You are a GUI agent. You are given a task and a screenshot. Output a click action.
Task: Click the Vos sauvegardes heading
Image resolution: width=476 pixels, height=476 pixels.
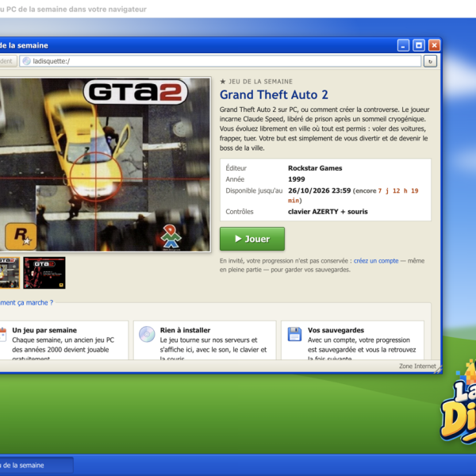pyautogui.click(x=336, y=330)
